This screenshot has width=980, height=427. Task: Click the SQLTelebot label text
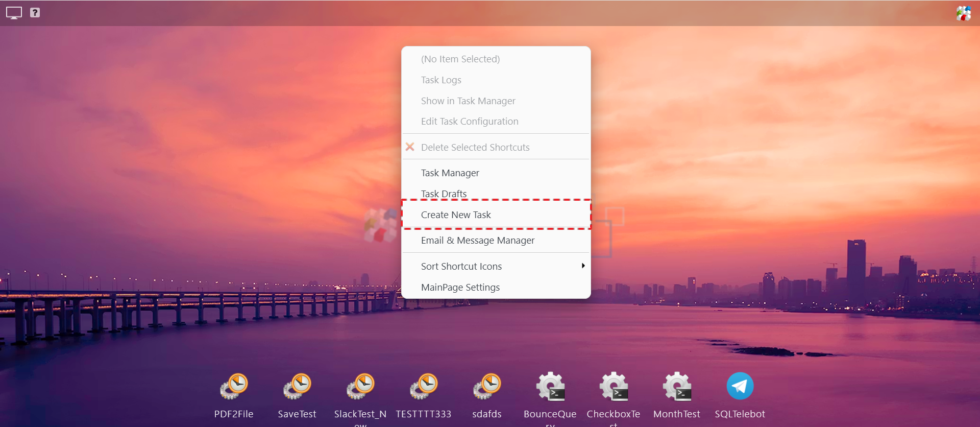point(740,414)
